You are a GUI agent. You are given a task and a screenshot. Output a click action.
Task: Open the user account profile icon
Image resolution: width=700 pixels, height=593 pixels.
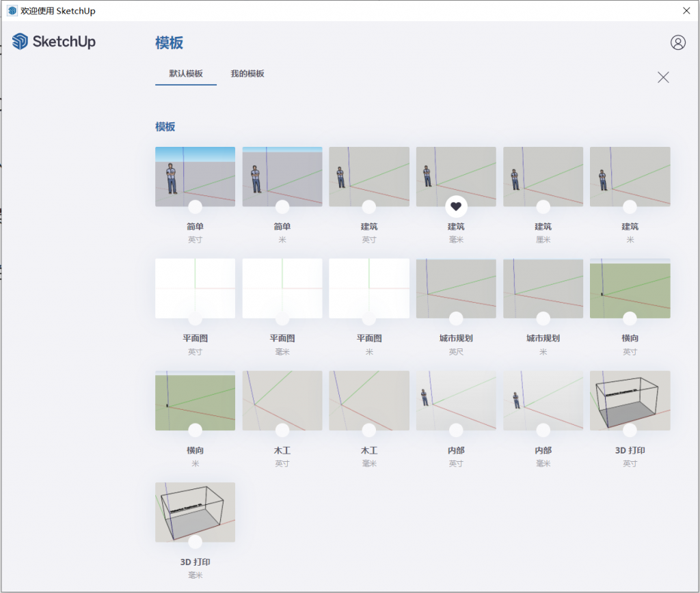(x=677, y=42)
